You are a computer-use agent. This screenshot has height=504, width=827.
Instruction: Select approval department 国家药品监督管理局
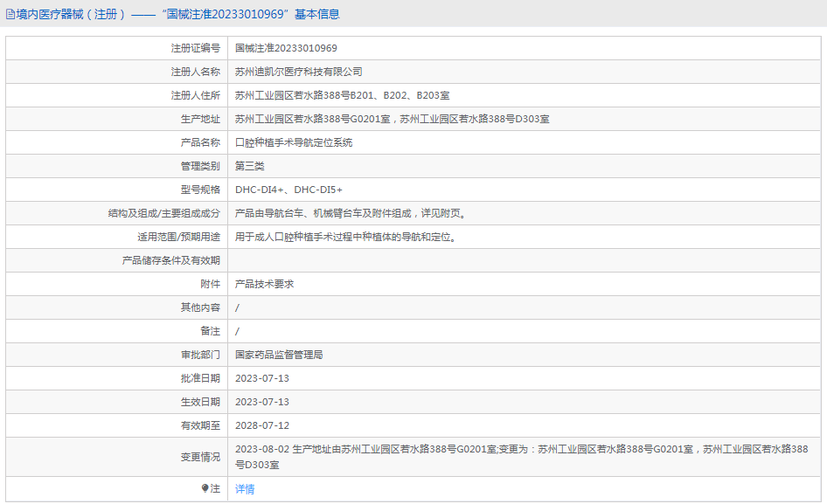279,355
